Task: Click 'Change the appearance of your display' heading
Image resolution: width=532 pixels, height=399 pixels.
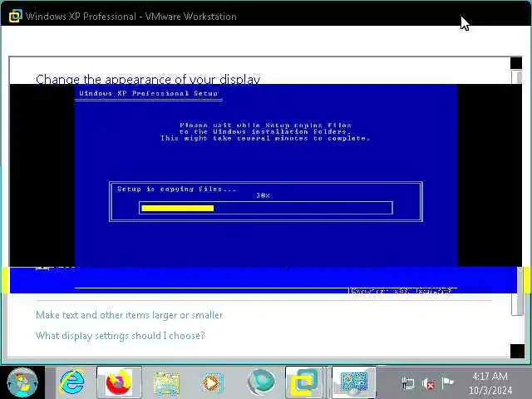Action: 148,79
